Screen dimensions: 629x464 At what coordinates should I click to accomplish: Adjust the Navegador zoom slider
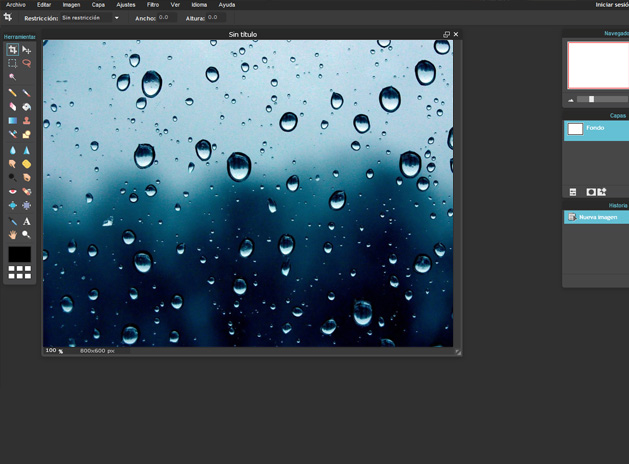591,99
